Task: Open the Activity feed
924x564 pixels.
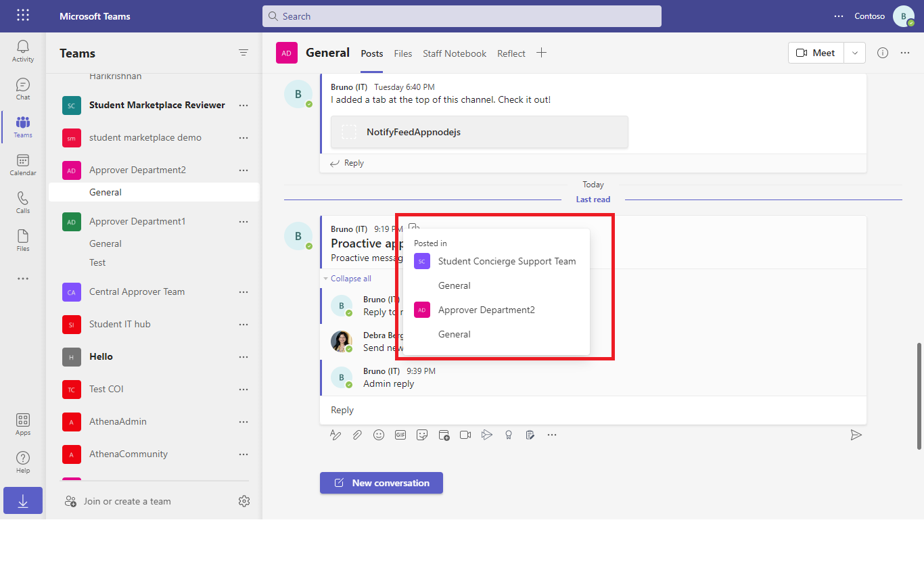Action: [x=23, y=51]
